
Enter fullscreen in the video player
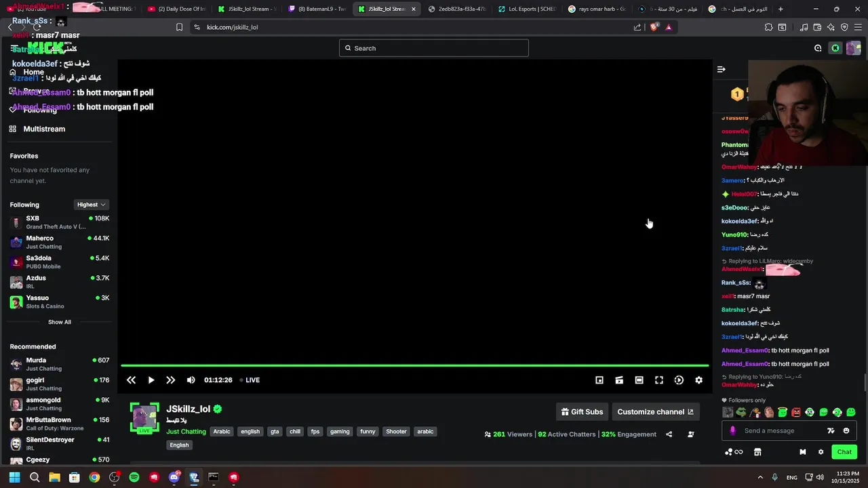pos(659,380)
